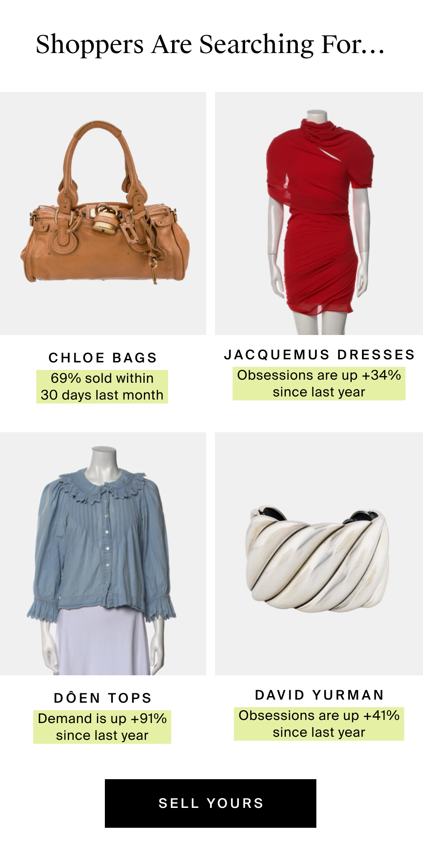Open the blue Dôen blouse image
Screen dimensions: 423x868
click(103, 553)
